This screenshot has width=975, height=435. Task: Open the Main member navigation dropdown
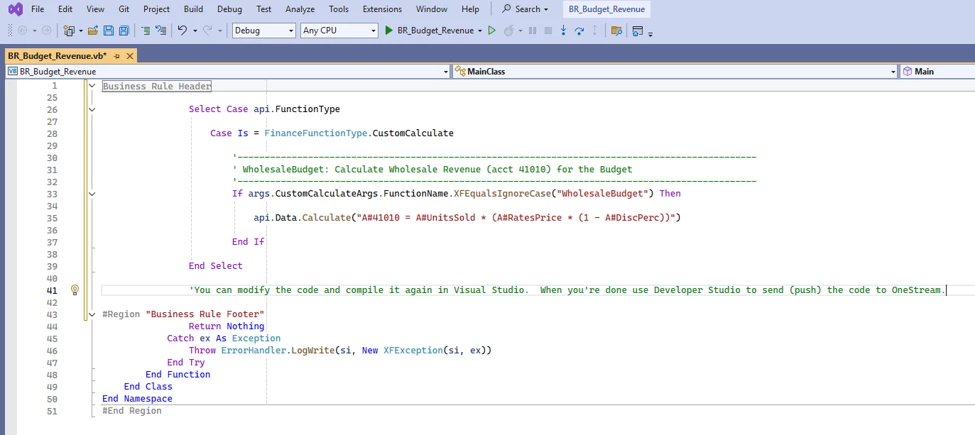[937, 71]
